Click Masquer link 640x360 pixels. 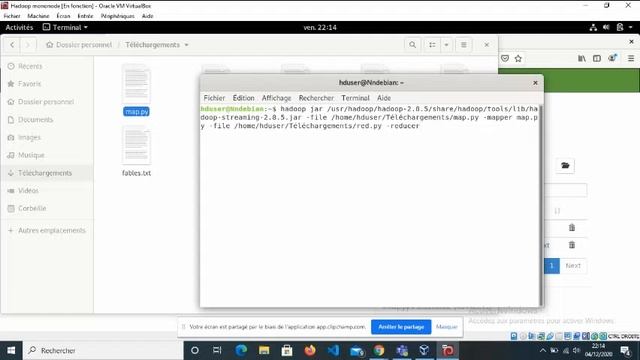447,327
